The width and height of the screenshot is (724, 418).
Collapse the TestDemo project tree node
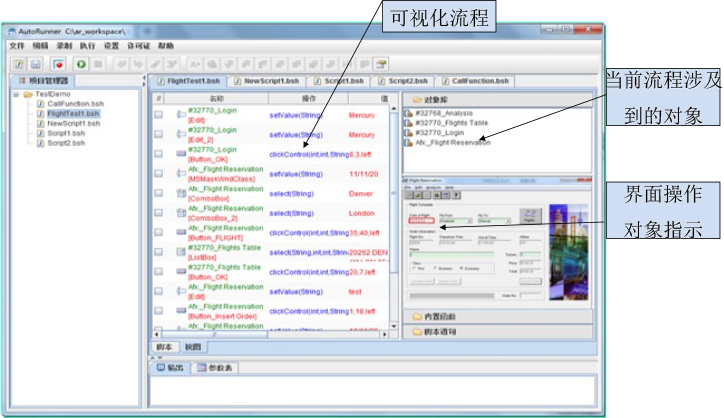coord(17,94)
